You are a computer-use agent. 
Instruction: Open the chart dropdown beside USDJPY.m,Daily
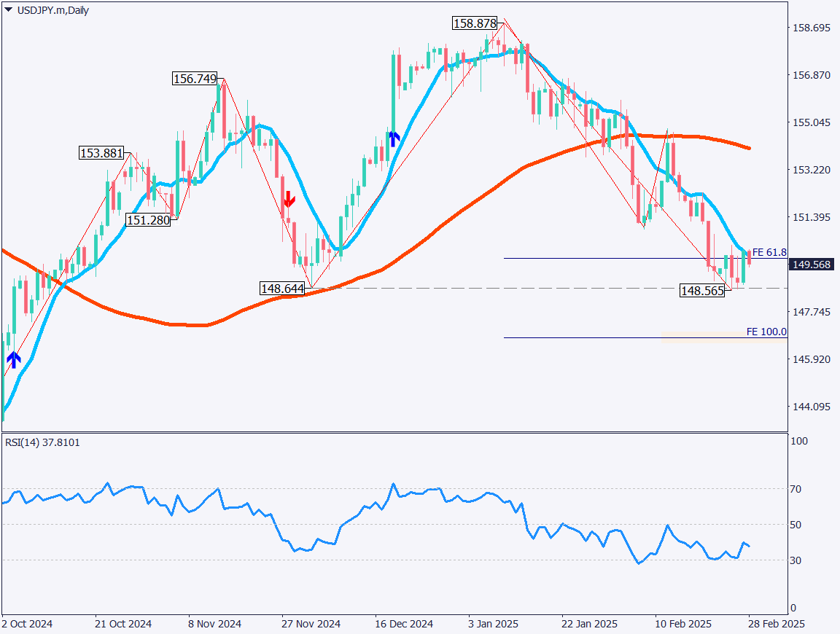(x=7, y=10)
